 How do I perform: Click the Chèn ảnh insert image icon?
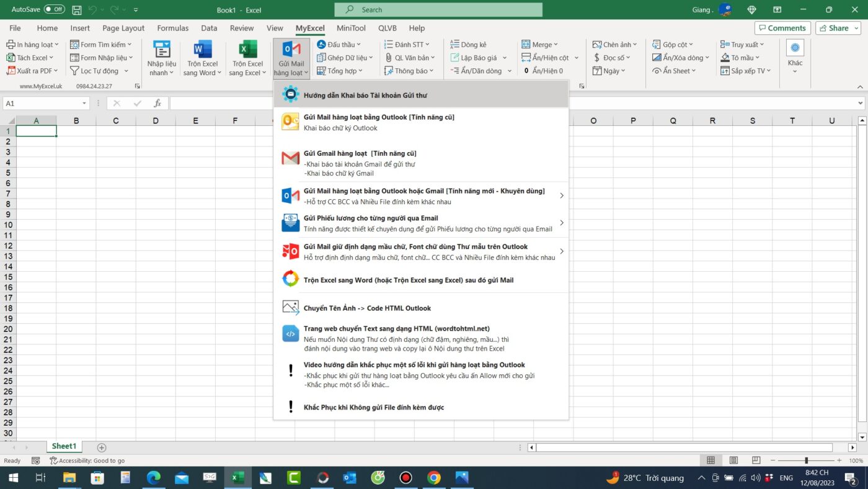coord(597,44)
